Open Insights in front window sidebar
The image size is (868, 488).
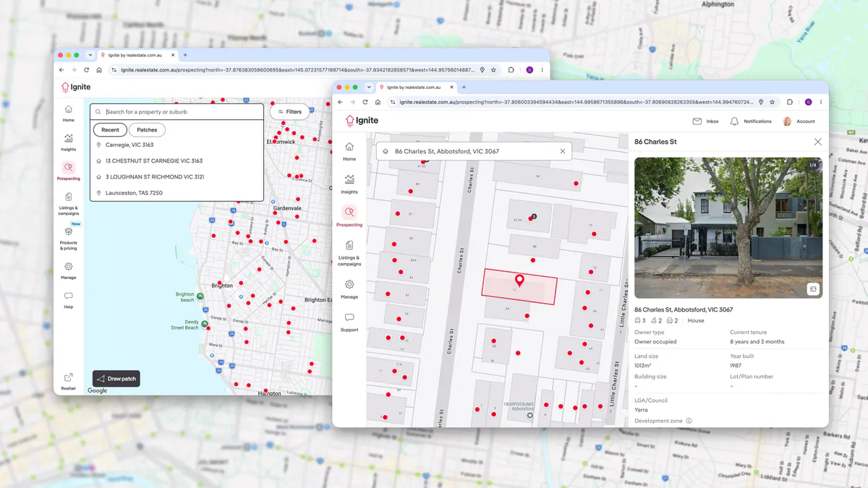(x=349, y=184)
